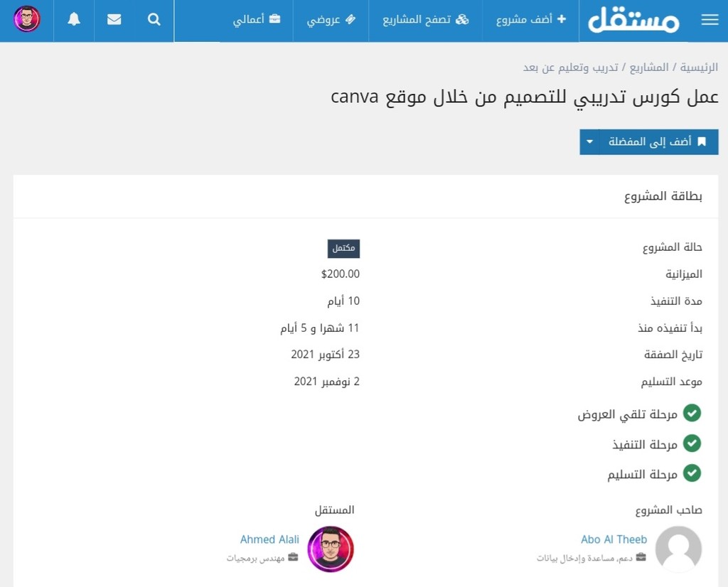Click the 2 نوفمبر 2021 delivery date
This screenshot has width=728, height=587.
(x=326, y=382)
